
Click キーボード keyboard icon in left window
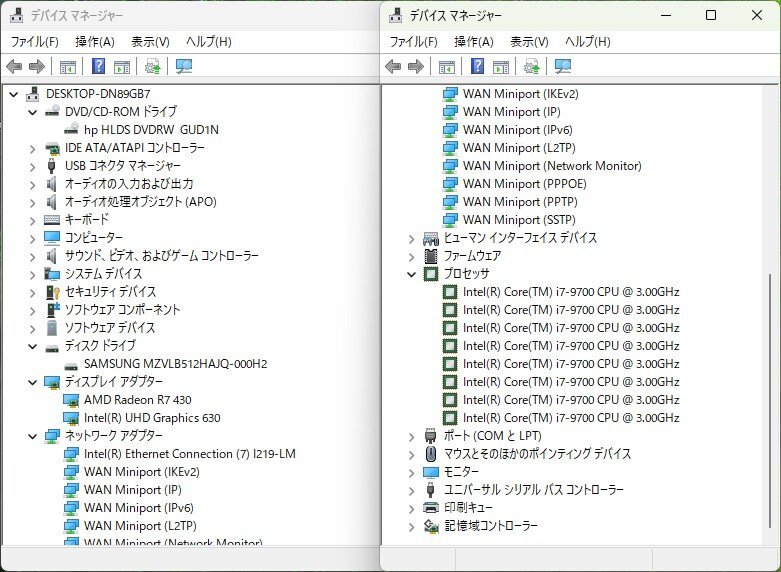click(x=52, y=219)
